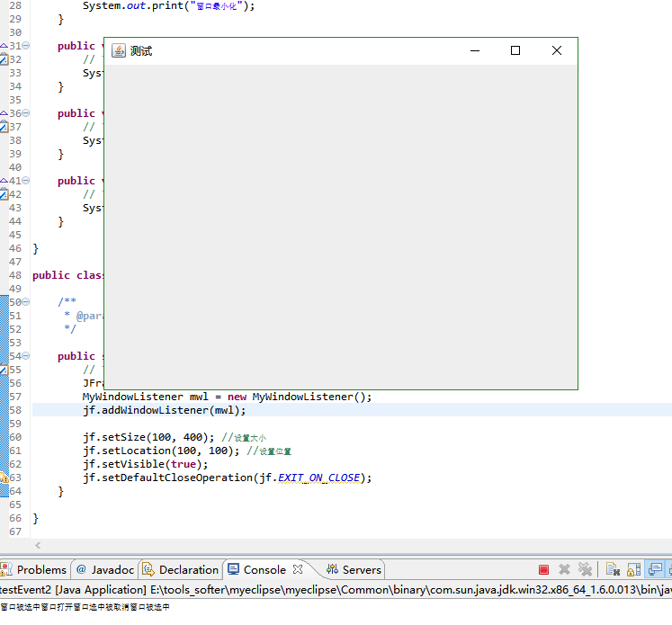
Task: Click the override marker triangle at line 31
Action: 4,45
